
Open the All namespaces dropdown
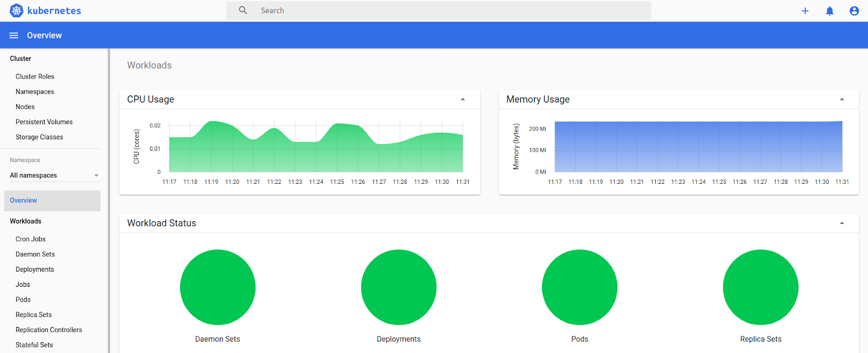(x=54, y=175)
